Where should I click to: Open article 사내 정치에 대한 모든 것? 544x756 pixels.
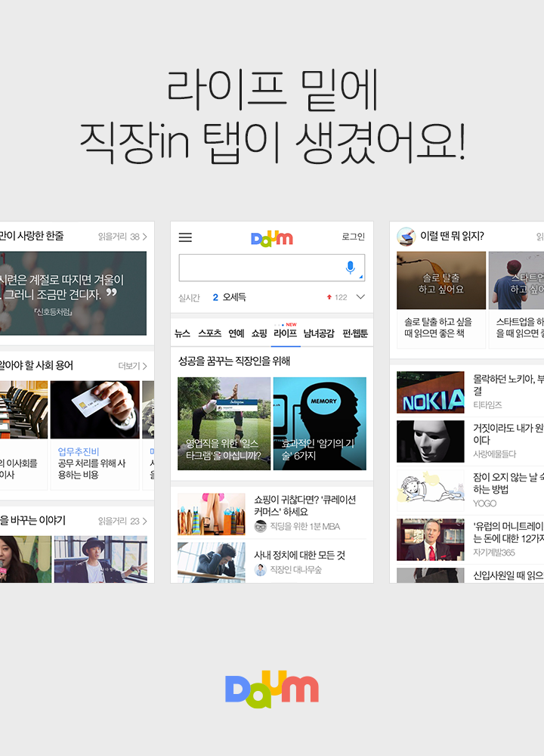click(300, 555)
